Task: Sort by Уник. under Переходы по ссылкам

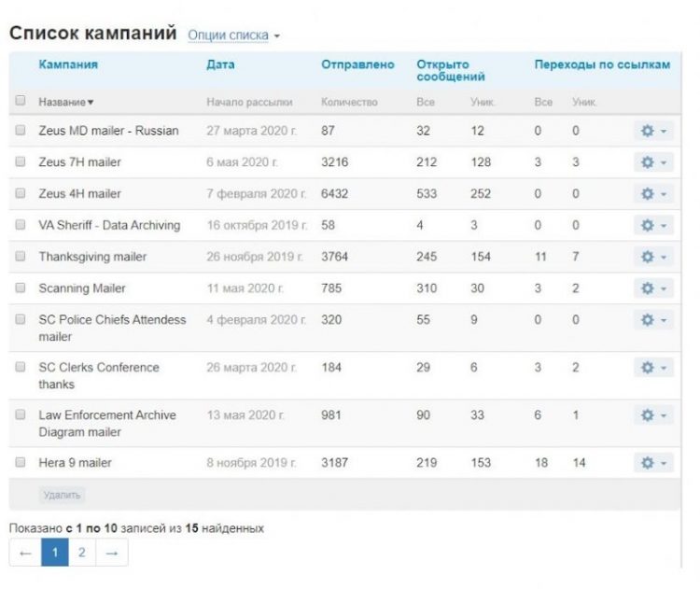Action: tap(584, 103)
